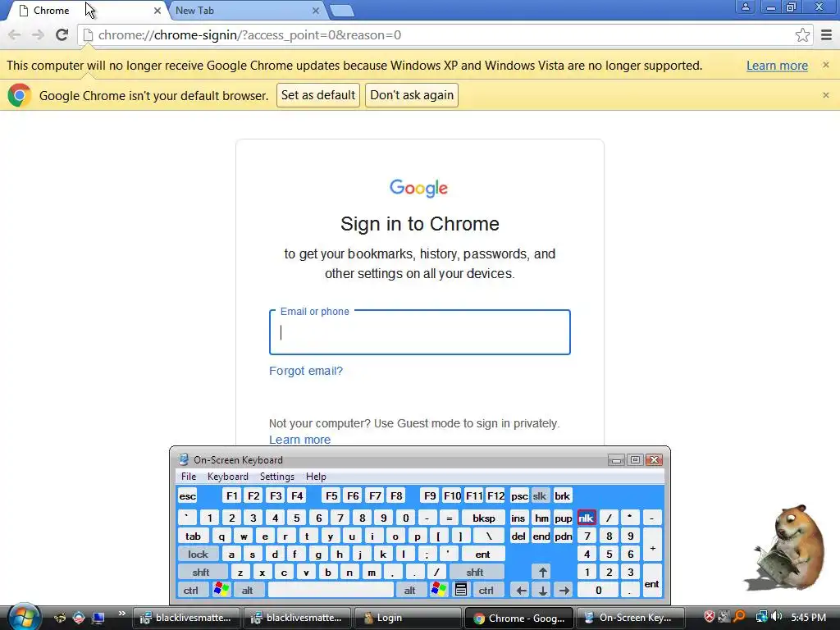Click the up arrow key
The width and height of the screenshot is (840, 630).
click(x=543, y=572)
